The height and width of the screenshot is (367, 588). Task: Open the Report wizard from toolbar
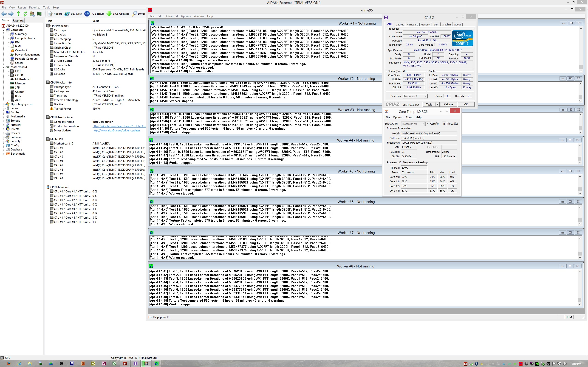(x=55, y=14)
